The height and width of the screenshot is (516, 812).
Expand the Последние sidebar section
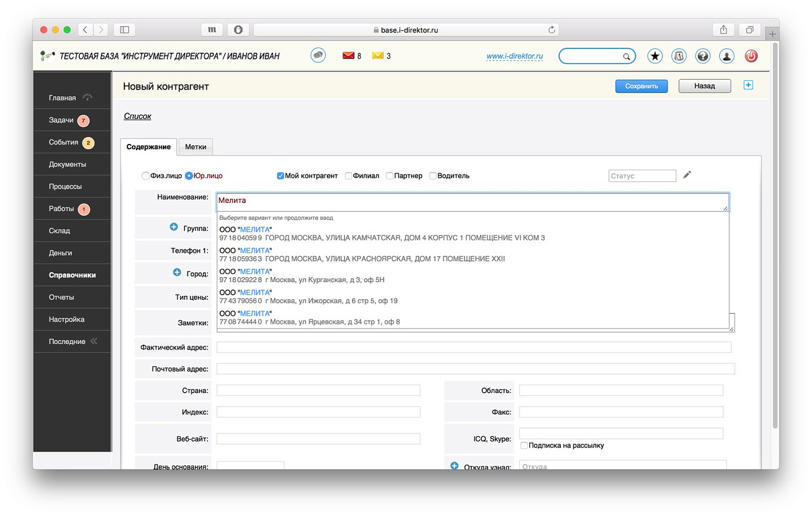[72, 342]
